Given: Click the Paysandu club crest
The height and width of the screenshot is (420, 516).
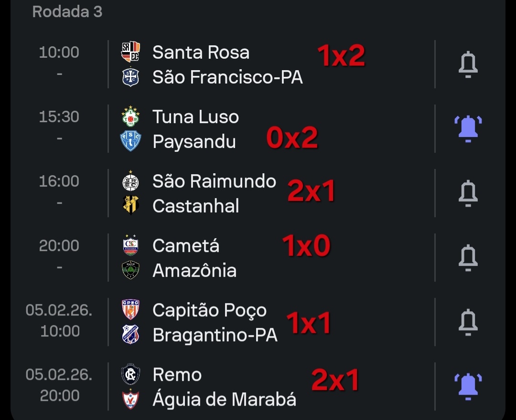Looking at the screenshot, I should pyautogui.click(x=130, y=141).
